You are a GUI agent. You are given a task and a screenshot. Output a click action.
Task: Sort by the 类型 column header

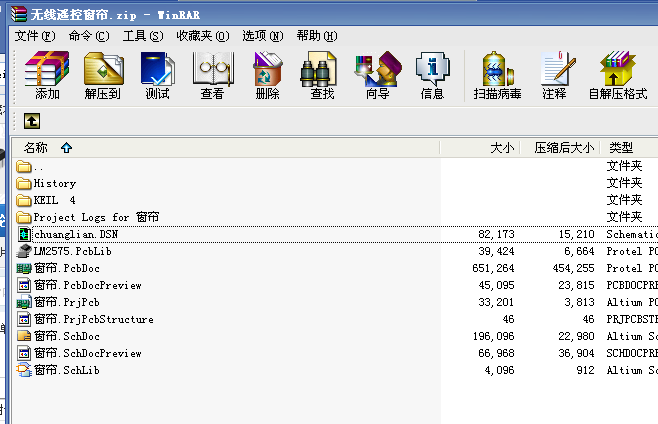pos(629,148)
